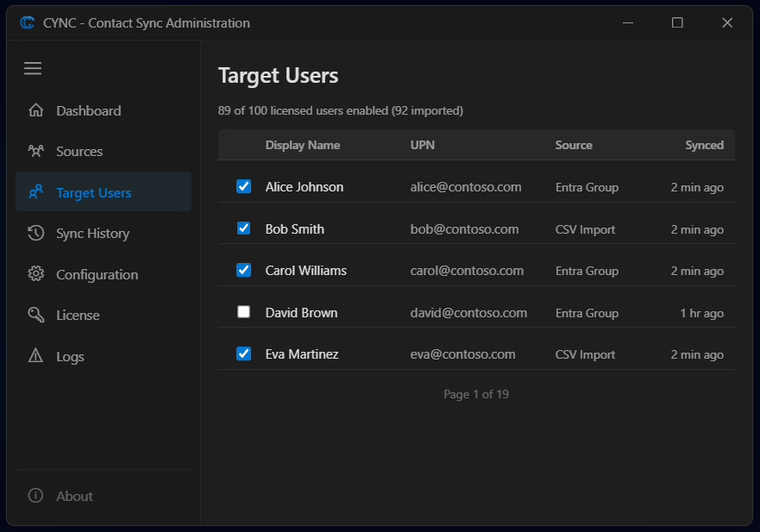Open Configuration using the gear icon
This screenshot has height=532, width=760.
pyautogui.click(x=35, y=273)
